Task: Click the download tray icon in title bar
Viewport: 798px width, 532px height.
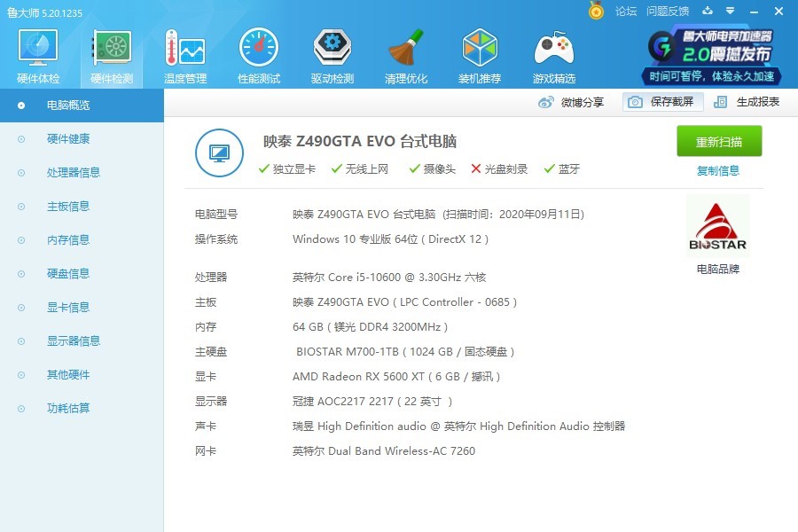Action: (x=708, y=10)
